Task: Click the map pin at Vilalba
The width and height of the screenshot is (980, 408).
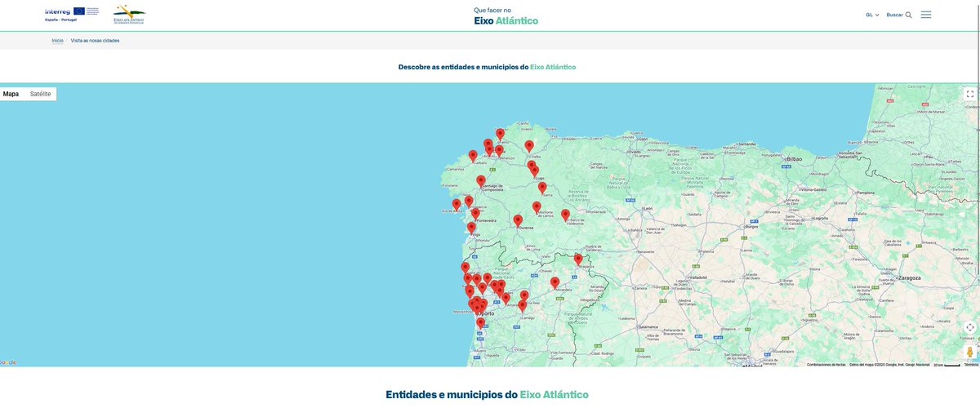Action: 529,146
